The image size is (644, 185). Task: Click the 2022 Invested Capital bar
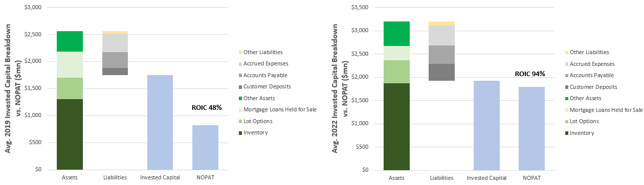click(486, 125)
